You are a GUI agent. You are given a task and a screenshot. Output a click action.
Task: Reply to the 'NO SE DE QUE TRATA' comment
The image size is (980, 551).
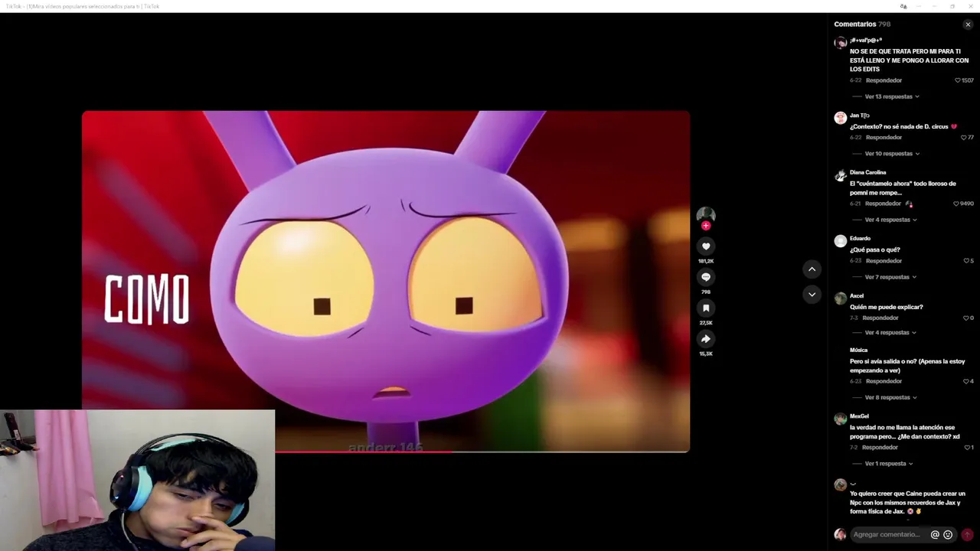pyautogui.click(x=884, y=80)
